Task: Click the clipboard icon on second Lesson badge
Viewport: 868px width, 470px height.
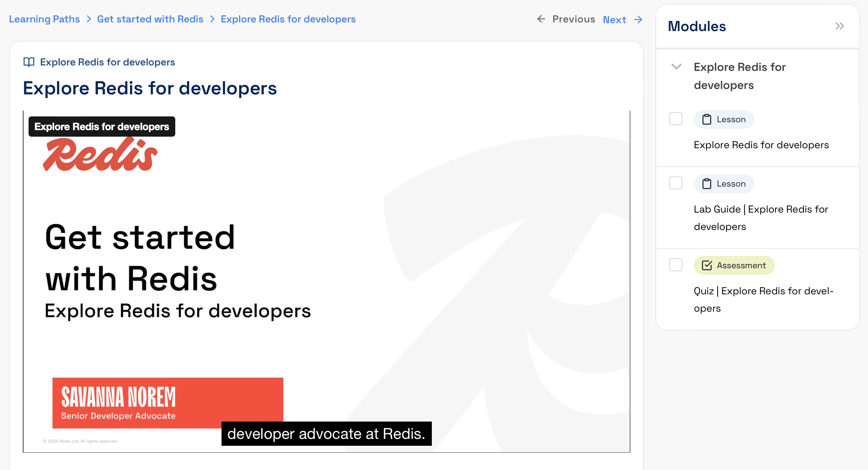Action: (x=706, y=184)
